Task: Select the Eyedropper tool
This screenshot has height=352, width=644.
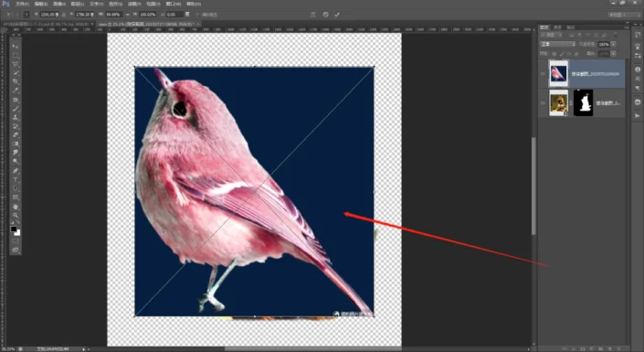Action: 16,91
